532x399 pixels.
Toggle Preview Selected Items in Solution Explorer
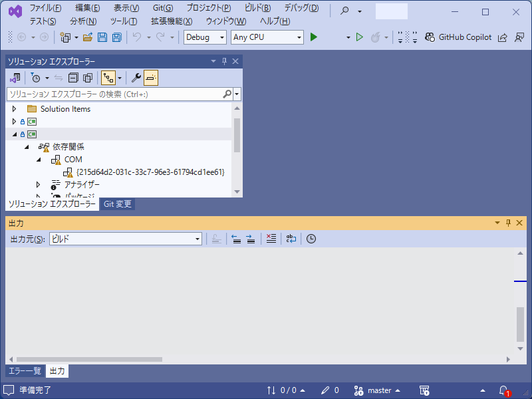coord(87,78)
